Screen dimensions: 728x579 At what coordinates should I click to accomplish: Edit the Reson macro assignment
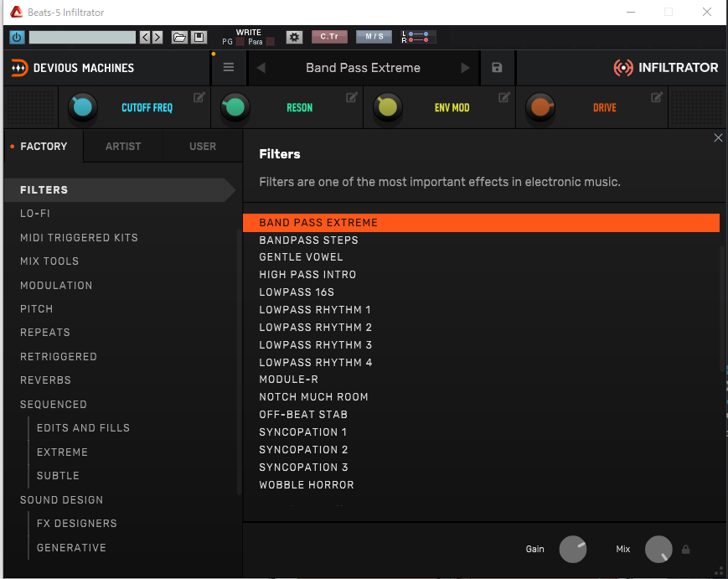(352, 97)
